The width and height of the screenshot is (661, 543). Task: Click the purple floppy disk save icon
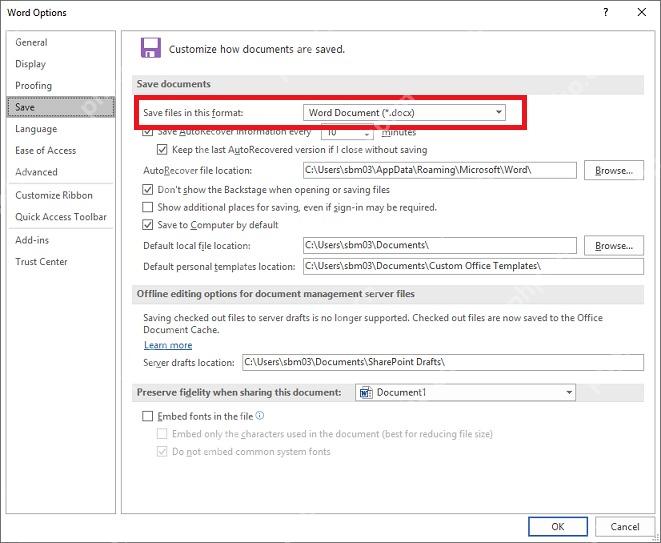click(x=150, y=48)
